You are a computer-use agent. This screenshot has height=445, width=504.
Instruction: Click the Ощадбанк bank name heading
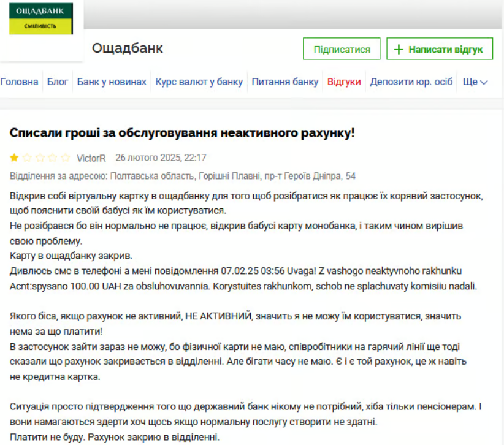[x=128, y=48]
